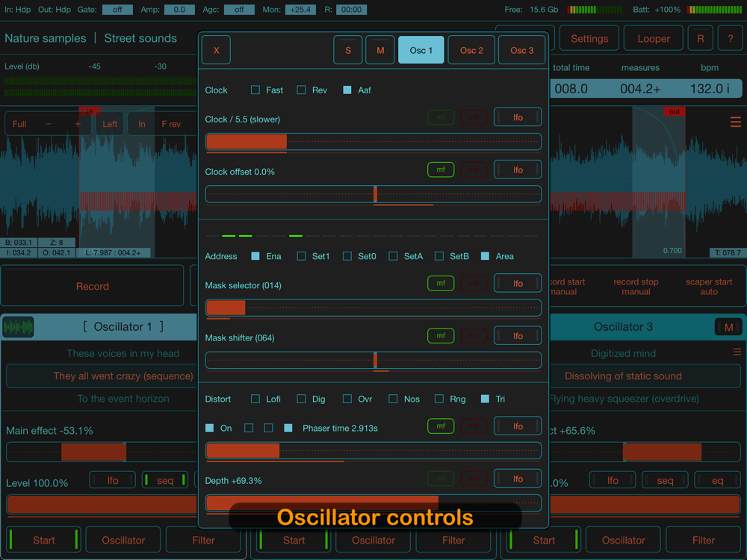
Task: Close the oscillator controls panel with X
Action: (217, 51)
